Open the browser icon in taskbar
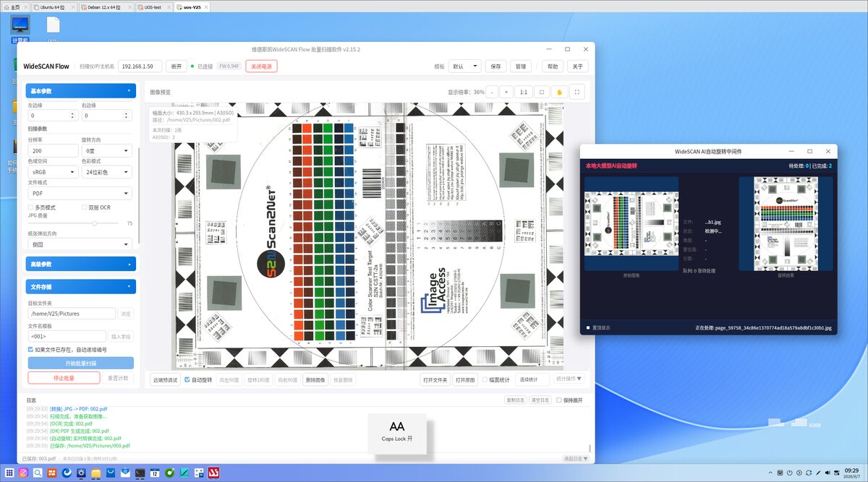 [x=66, y=473]
